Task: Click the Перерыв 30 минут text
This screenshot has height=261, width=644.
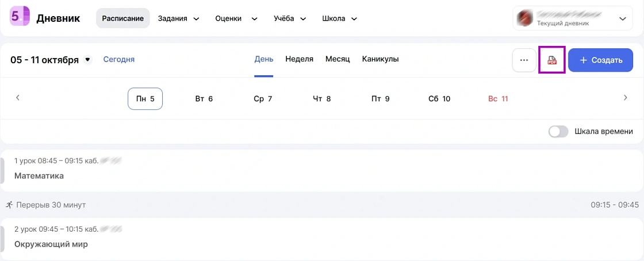Action: pos(51,204)
